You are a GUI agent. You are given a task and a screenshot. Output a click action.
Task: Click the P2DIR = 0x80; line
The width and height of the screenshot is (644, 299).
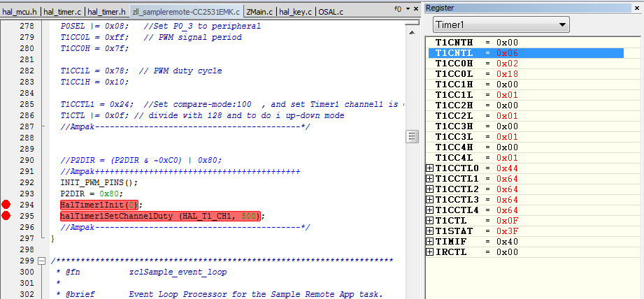[92, 194]
